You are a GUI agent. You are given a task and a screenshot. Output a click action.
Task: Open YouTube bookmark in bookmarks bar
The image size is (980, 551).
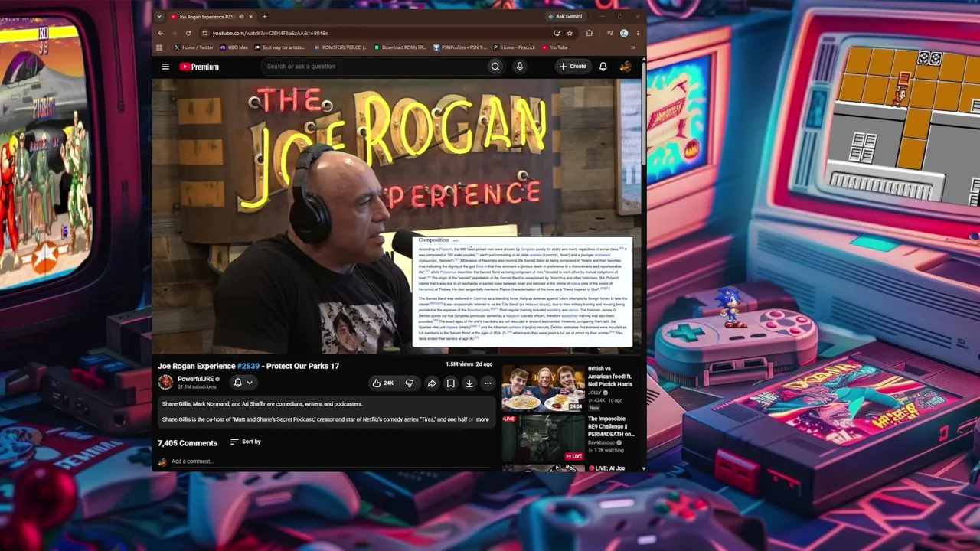pyautogui.click(x=554, y=47)
